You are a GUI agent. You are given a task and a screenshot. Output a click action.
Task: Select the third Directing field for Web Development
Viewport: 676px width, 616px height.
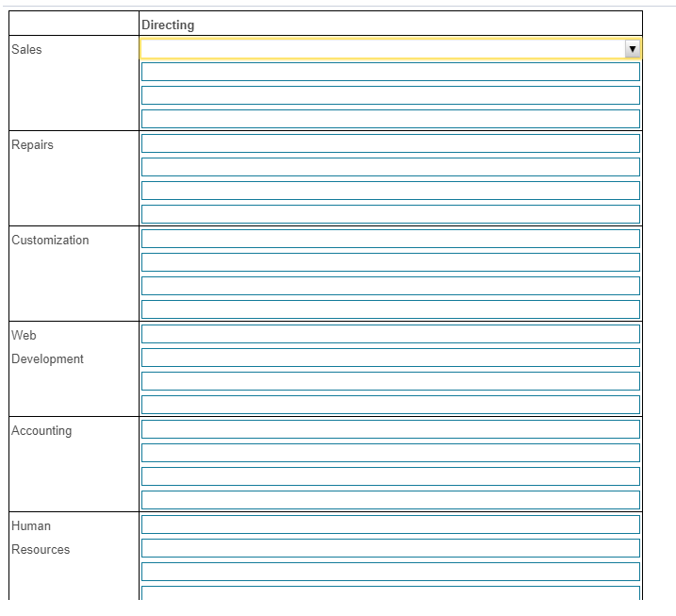tap(390, 381)
